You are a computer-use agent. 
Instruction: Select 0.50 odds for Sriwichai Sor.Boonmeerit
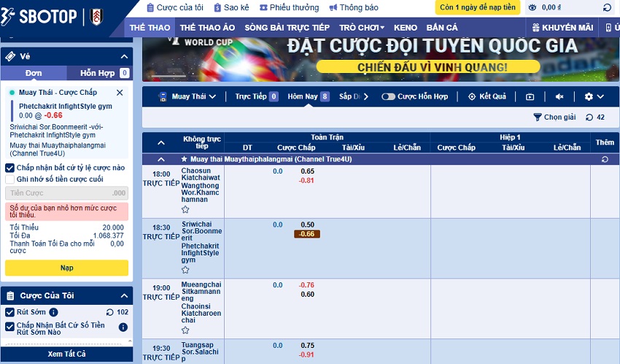pyautogui.click(x=307, y=225)
